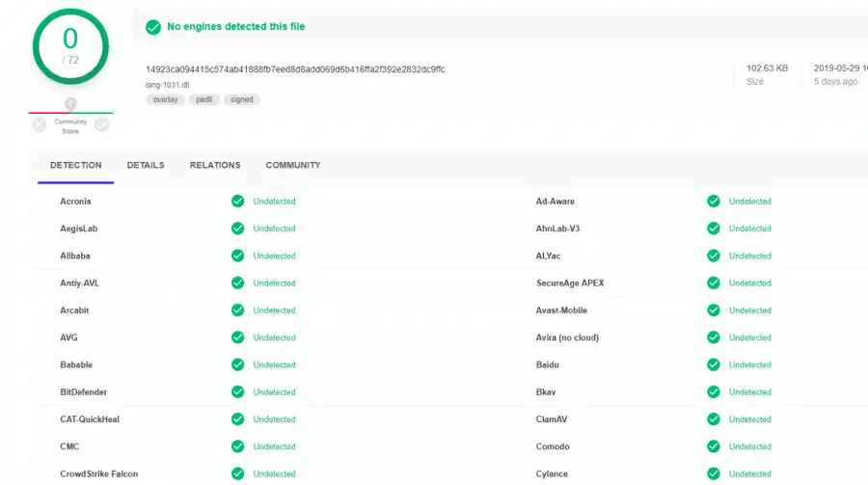
Task: Click the 0 / 72 detection score circle
Action: click(70, 46)
